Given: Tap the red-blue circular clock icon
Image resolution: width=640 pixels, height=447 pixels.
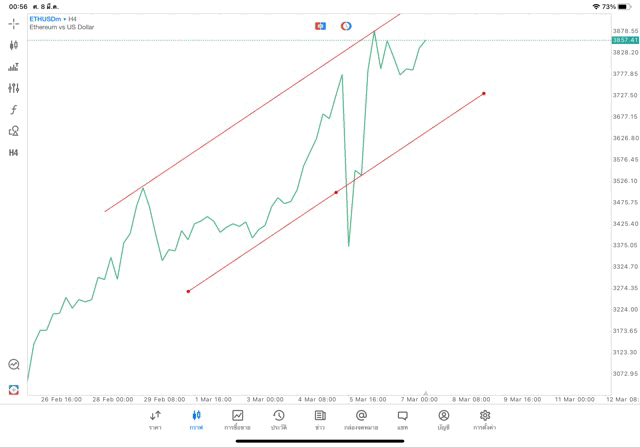Looking at the screenshot, I should point(346,26).
